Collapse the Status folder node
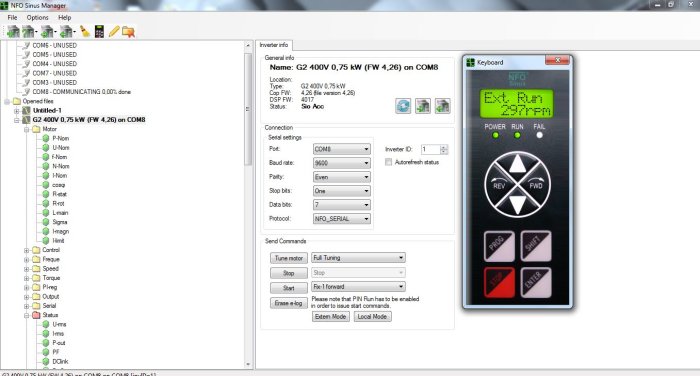The width and height of the screenshot is (700, 376). (26, 315)
